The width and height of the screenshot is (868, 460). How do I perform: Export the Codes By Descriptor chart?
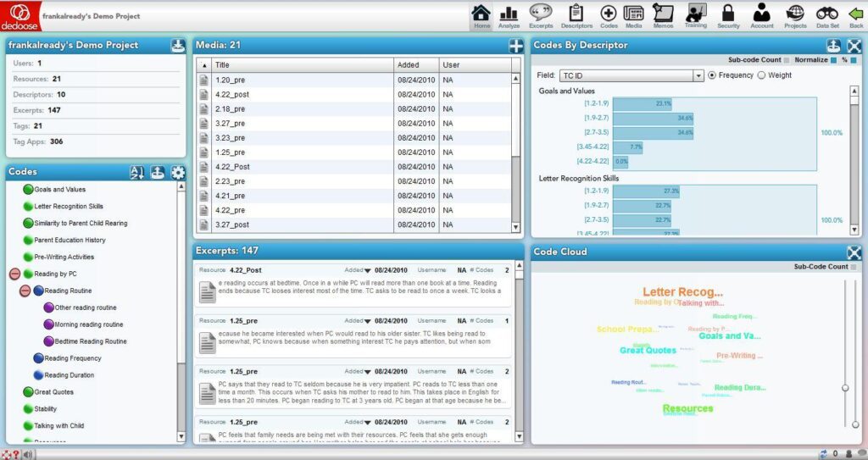pos(834,46)
